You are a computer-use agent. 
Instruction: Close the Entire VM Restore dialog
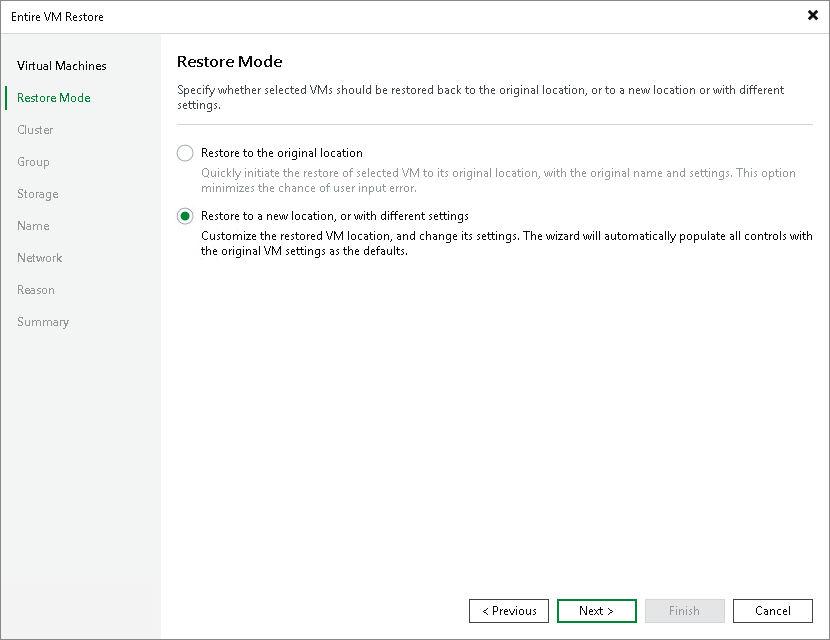(813, 15)
